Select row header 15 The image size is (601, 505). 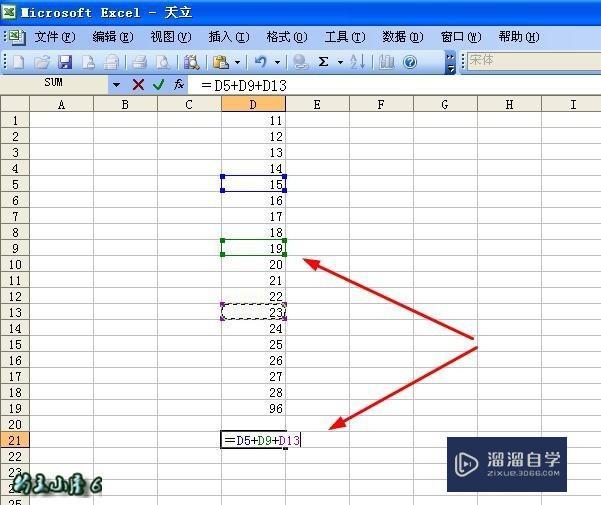(x=15, y=344)
